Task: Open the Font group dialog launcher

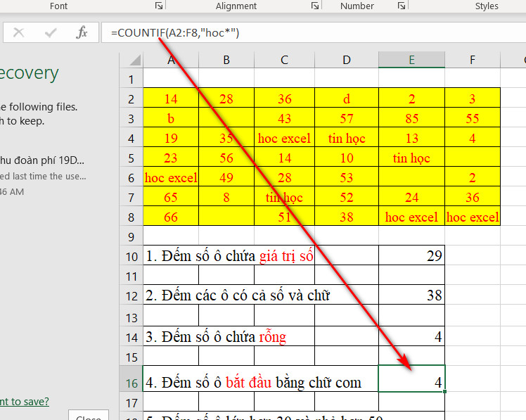Action: [159, 6]
